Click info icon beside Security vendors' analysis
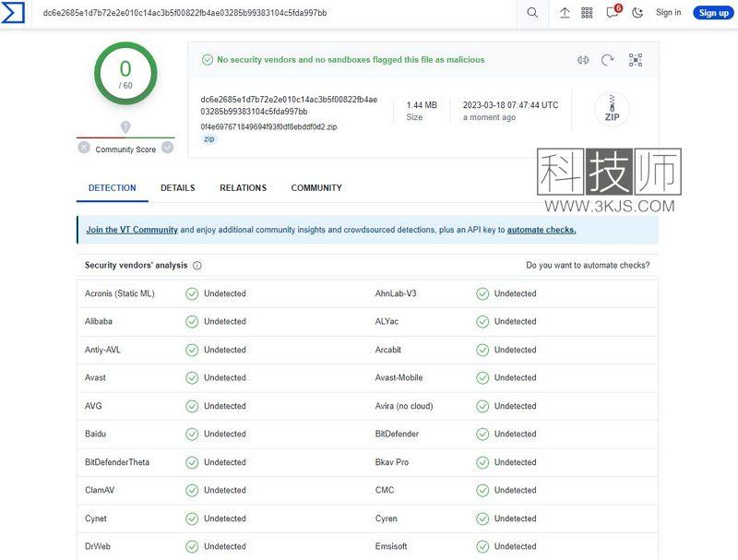 197,266
